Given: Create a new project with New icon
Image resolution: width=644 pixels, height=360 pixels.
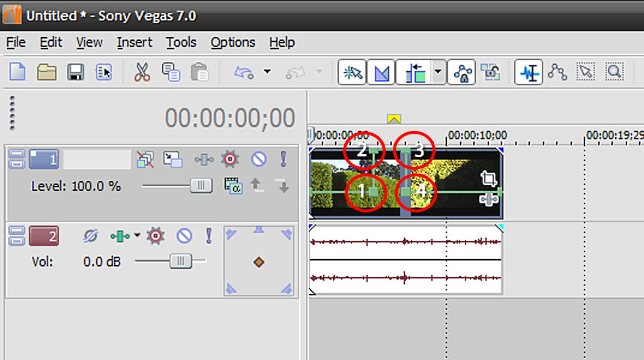Looking at the screenshot, I should click(x=17, y=72).
